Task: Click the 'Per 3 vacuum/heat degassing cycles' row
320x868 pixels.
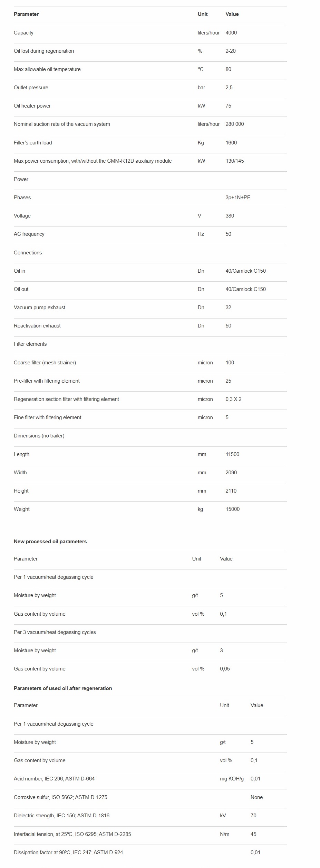Action: (55, 632)
